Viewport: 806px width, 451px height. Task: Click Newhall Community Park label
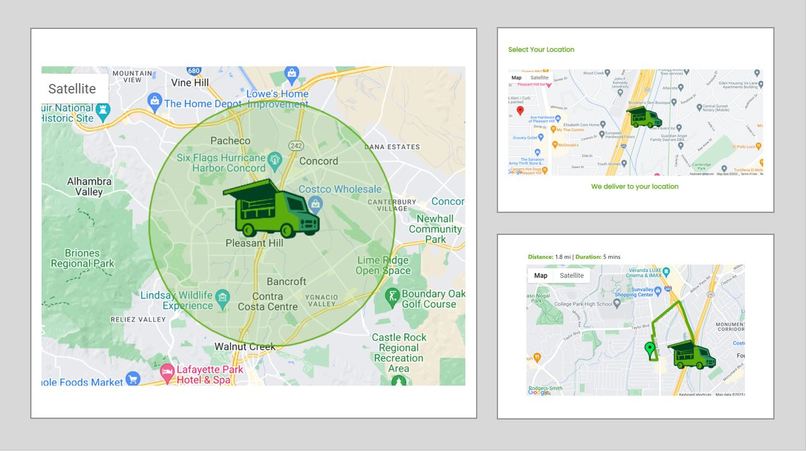(435, 229)
